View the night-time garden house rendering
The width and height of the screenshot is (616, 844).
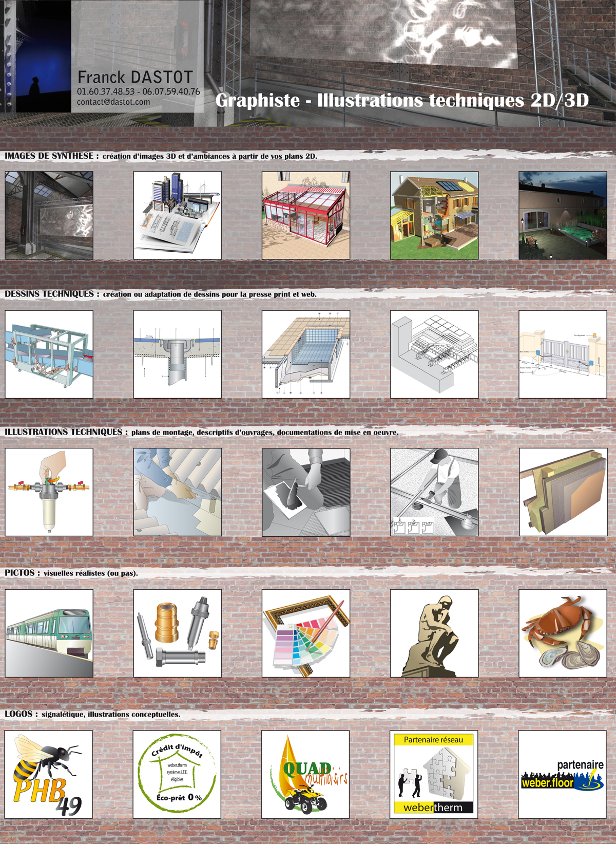click(x=563, y=215)
